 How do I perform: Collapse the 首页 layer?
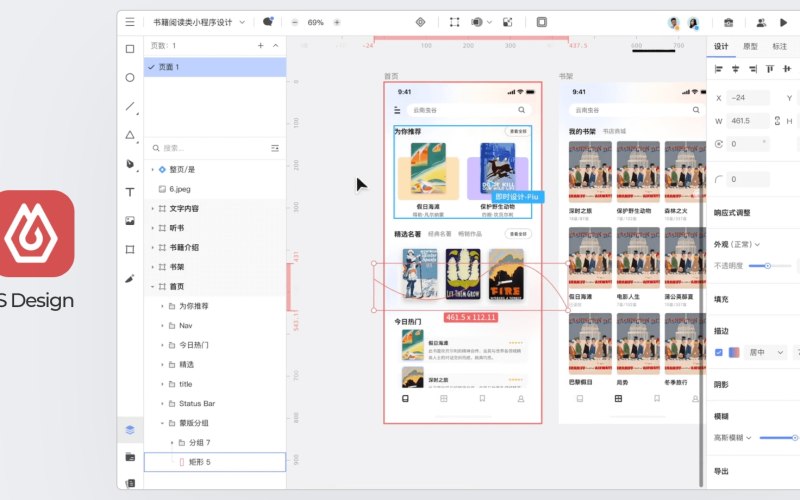[x=152, y=287]
